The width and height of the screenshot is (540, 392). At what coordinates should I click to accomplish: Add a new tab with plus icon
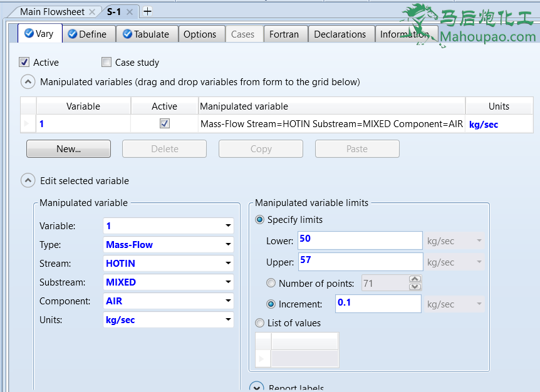(x=147, y=11)
